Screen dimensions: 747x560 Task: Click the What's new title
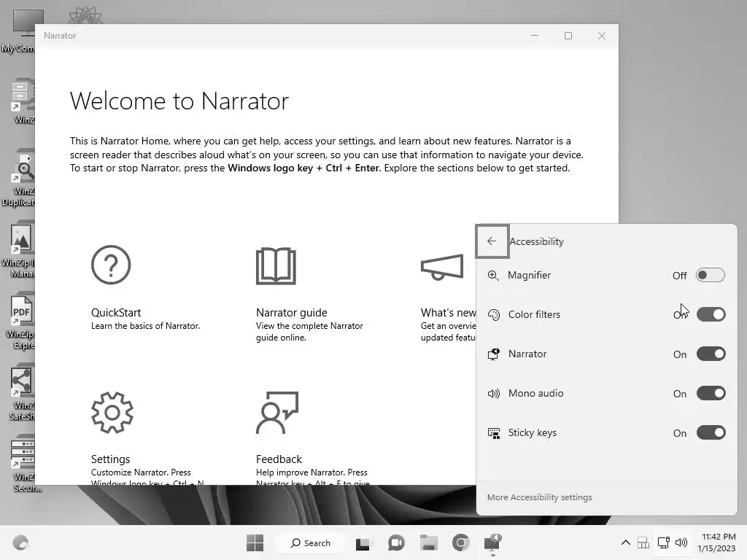coord(448,313)
